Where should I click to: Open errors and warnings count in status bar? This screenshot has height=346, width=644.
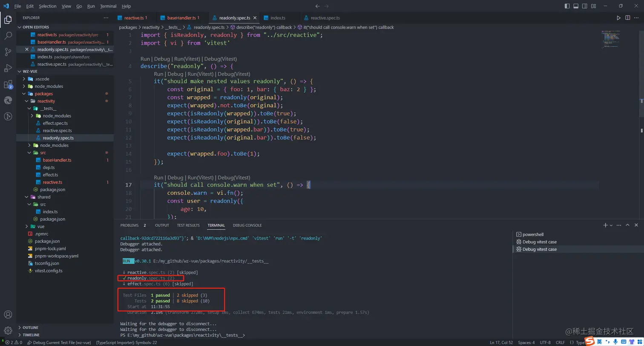(x=14, y=343)
